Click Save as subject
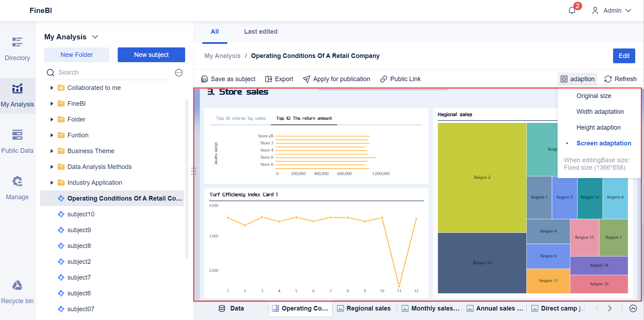The image size is (644, 320). tap(228, 79)
